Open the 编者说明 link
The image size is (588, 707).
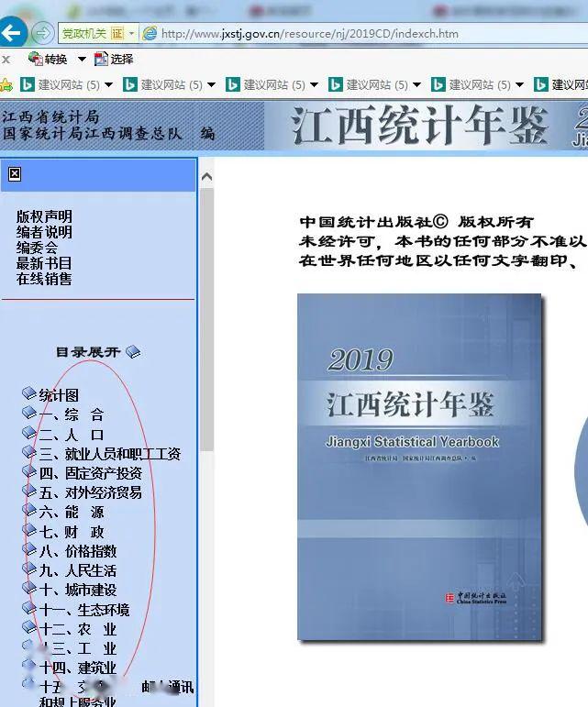coord(44,232)
